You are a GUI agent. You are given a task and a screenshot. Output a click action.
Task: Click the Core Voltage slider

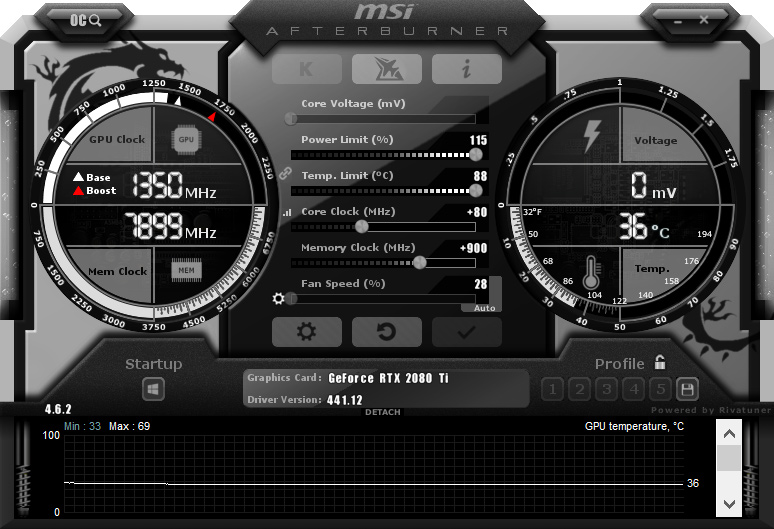point(383,119)
